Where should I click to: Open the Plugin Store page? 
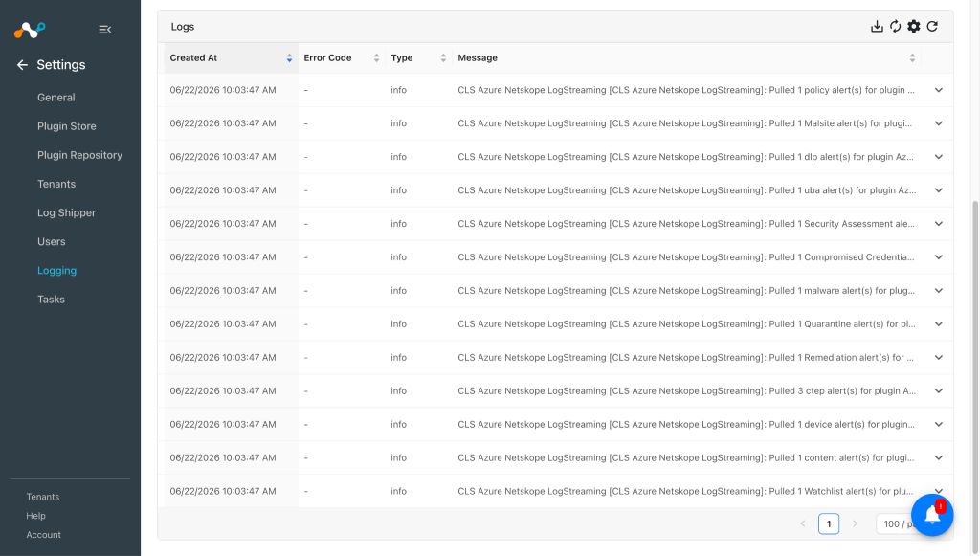tap(67, 126)
